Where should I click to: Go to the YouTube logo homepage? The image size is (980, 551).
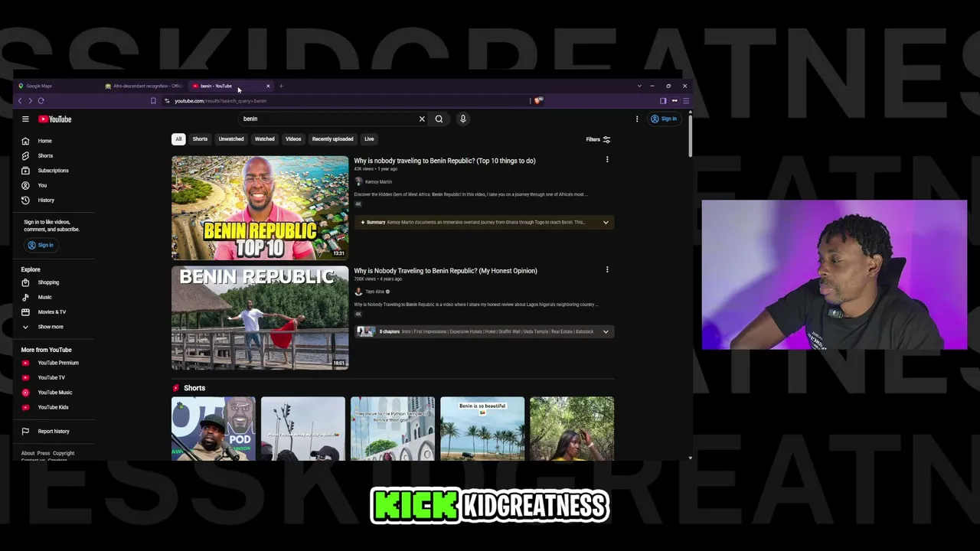(55, 119)
